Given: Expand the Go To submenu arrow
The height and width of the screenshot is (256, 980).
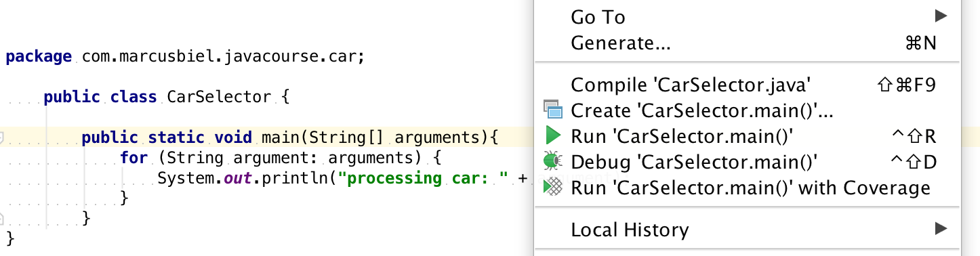Looking at the screenshot, I should pyautogui.click(x=939, y=16).
